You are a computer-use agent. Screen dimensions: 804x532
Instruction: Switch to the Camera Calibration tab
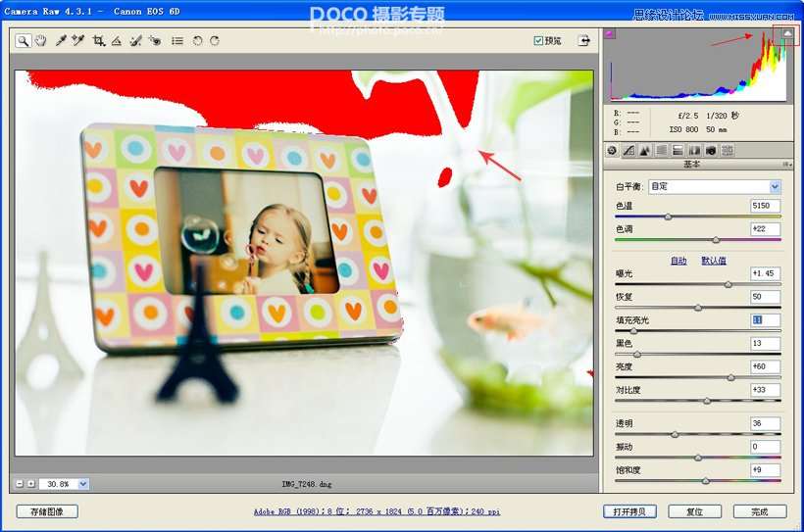[x=711, y=151]
